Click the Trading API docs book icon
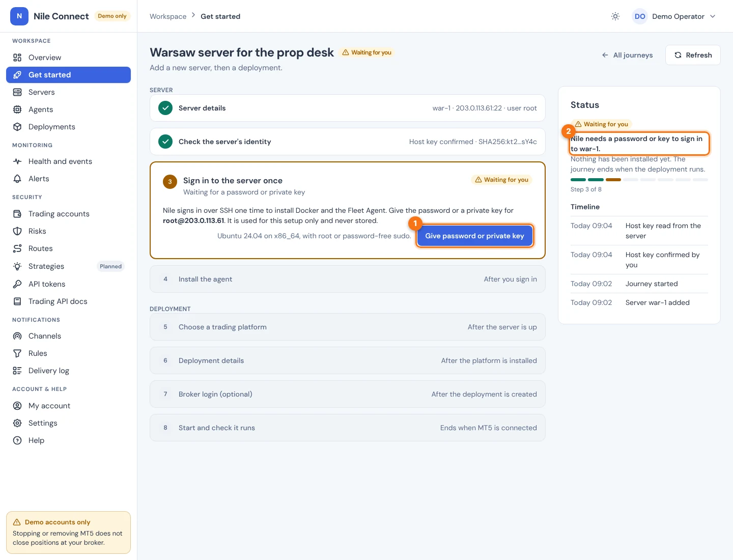Screen dimensions: 733x560 pos(17,301)
